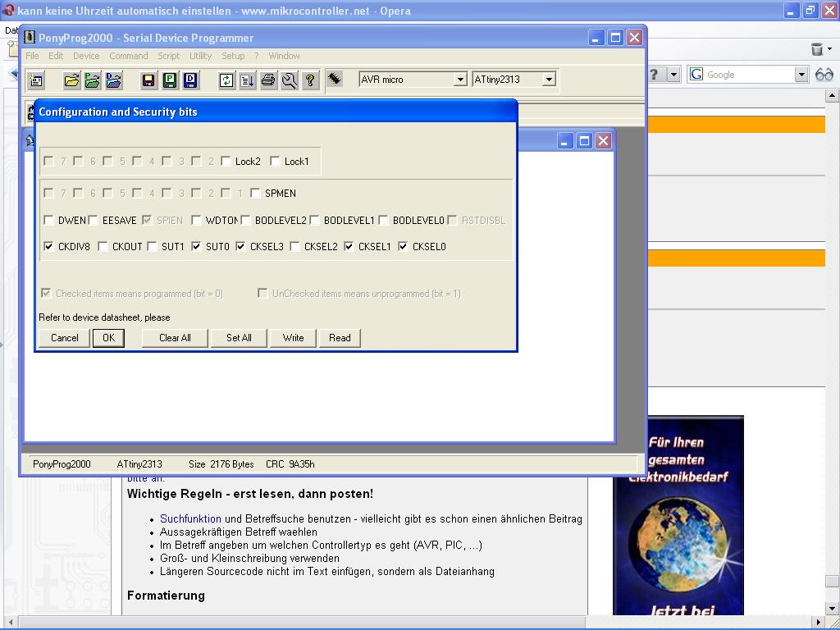Open dropdown arrow beside Opera trash icon

point(830,49)
